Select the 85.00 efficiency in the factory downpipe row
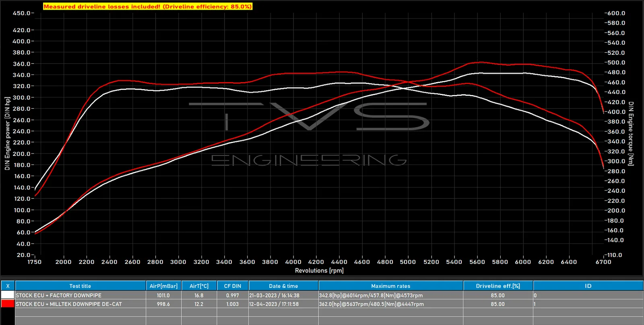The height and width of the screenshot is (325, 644). 498,295
